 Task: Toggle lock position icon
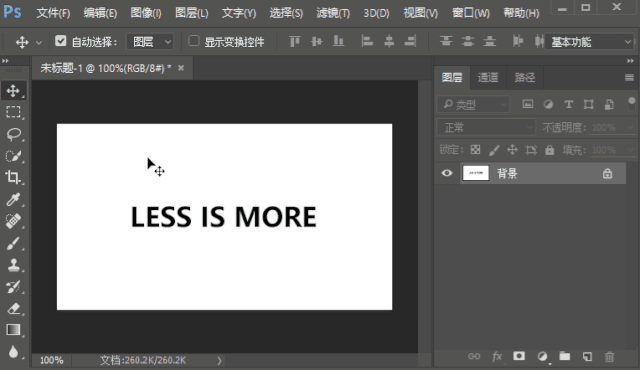512,150
